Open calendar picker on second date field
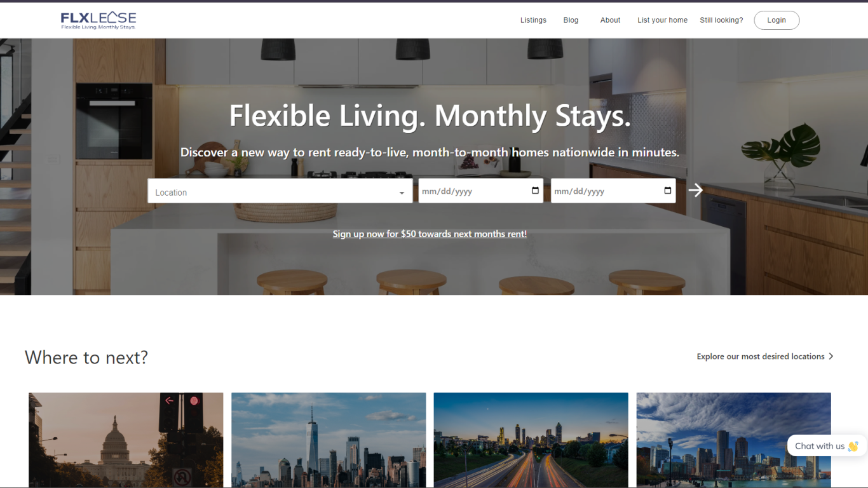 pyautogui.click(x=667, y=191)
